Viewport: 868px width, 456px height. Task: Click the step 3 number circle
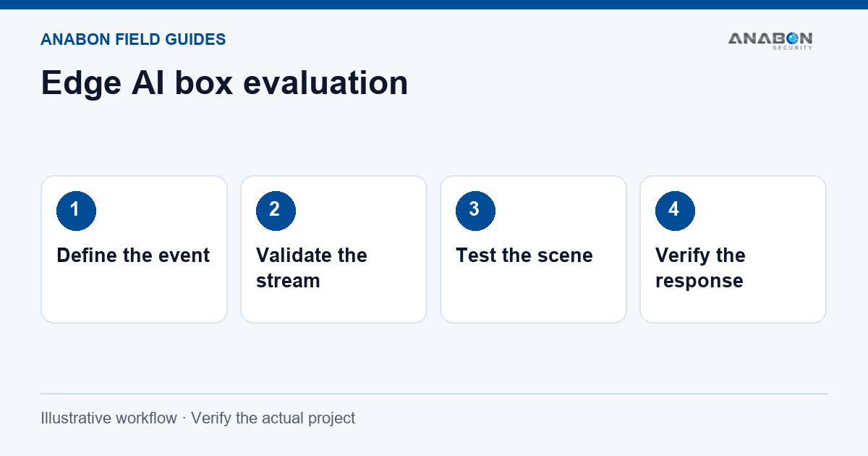coord(475,211)
